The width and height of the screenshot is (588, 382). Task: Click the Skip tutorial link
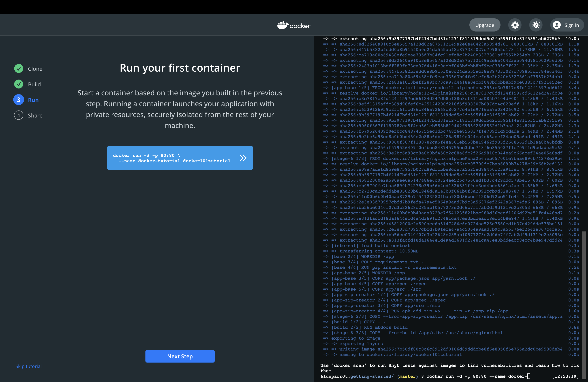tap(28, 366)
